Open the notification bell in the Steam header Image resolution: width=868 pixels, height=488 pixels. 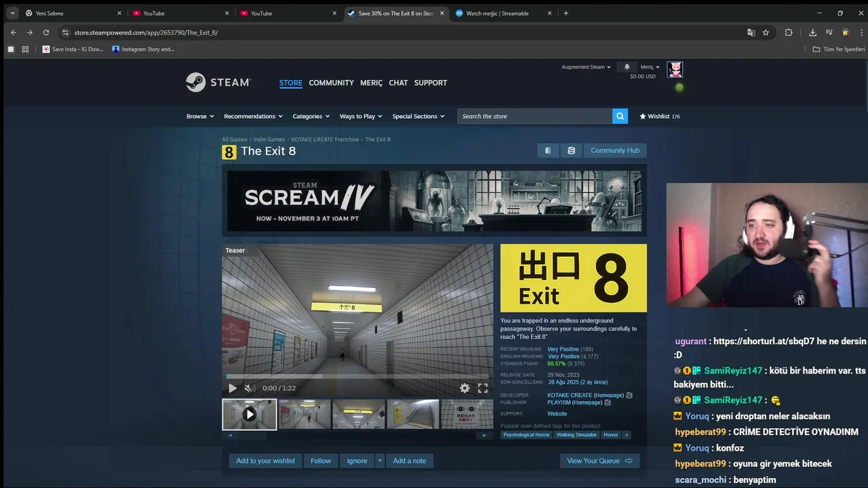627,67
